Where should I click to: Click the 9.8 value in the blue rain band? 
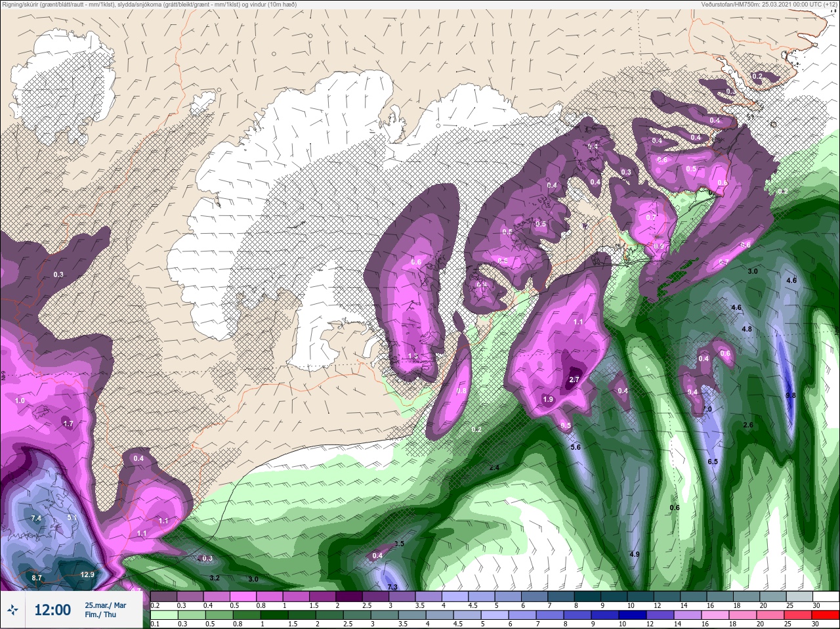(790, 395)
